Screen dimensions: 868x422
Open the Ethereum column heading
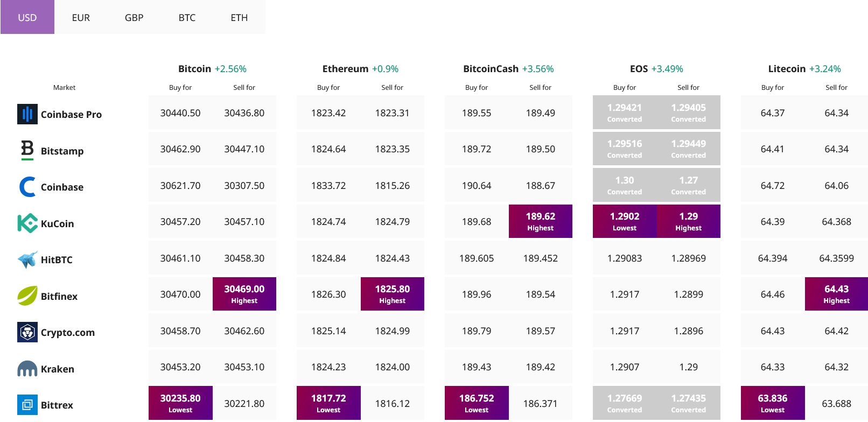pyautogui.click(x=345, y=69)
